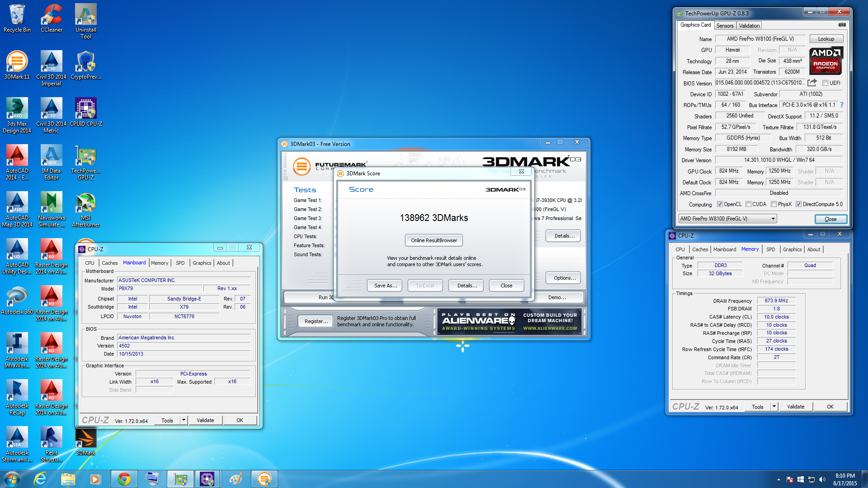Click Online ResultBrowser button
Screen dimensions: 868x488
[434, 240]
